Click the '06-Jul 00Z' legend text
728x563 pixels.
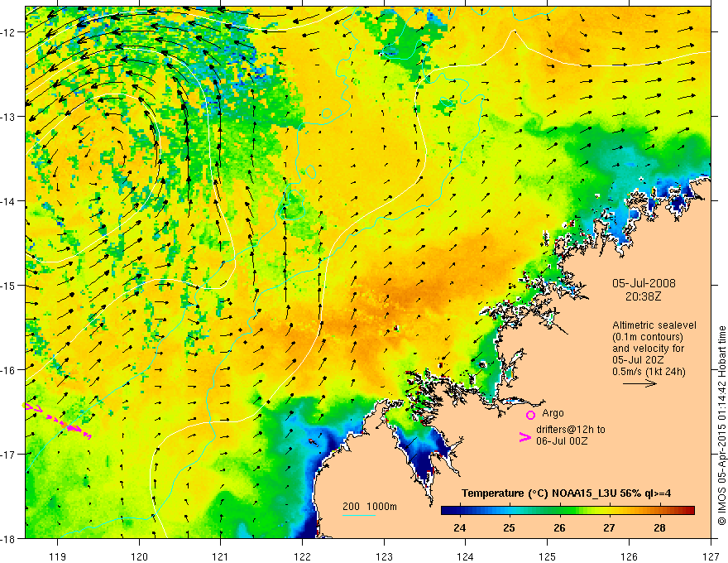562,440
